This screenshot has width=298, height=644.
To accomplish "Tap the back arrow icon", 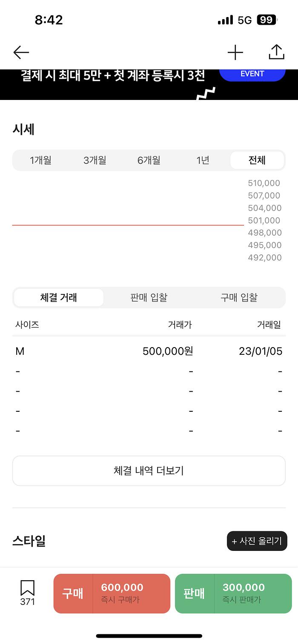I will tap(21, 52).
